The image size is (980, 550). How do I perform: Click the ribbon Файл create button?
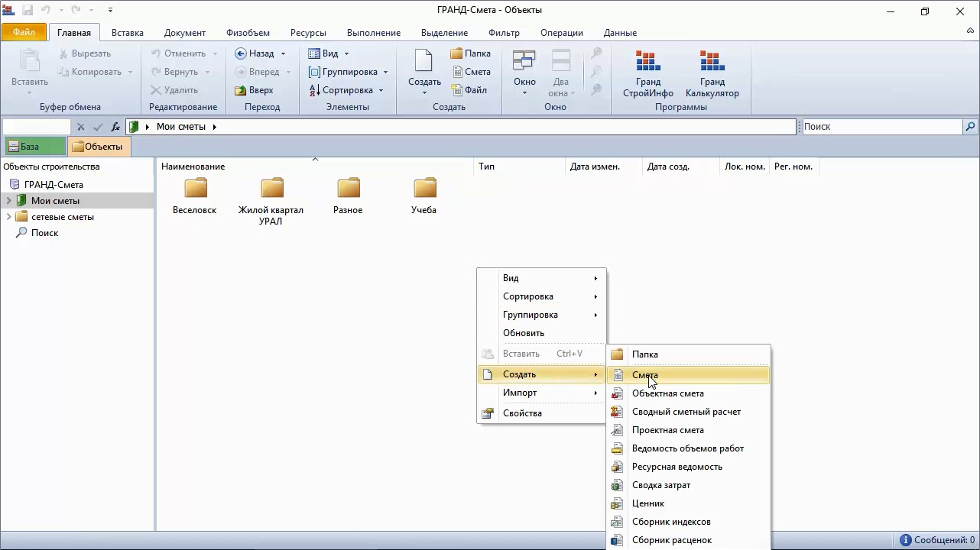(x=469, y=90)
